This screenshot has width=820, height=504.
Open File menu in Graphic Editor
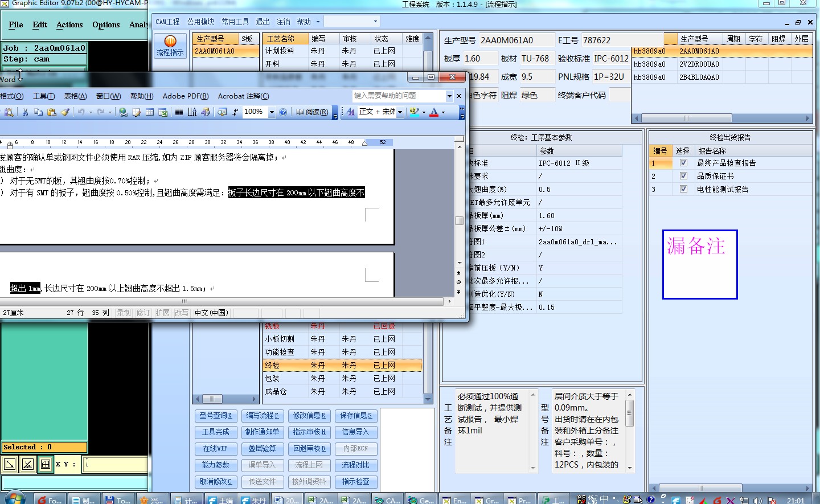click(16, 24)
